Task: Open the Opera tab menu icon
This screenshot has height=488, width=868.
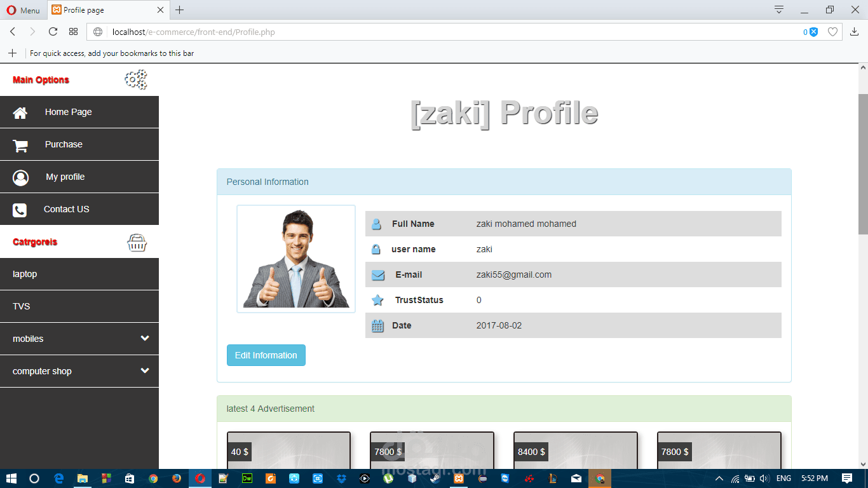Action: 779,10
